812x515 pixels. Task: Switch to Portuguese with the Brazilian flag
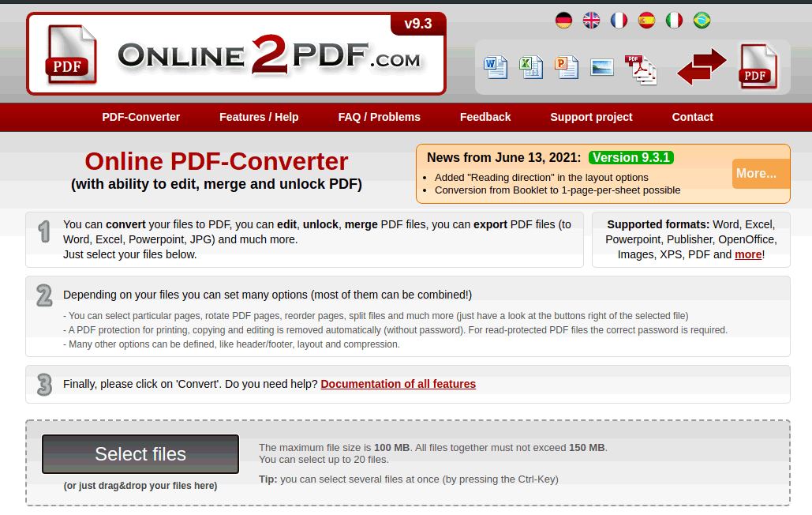pos(702,20)
